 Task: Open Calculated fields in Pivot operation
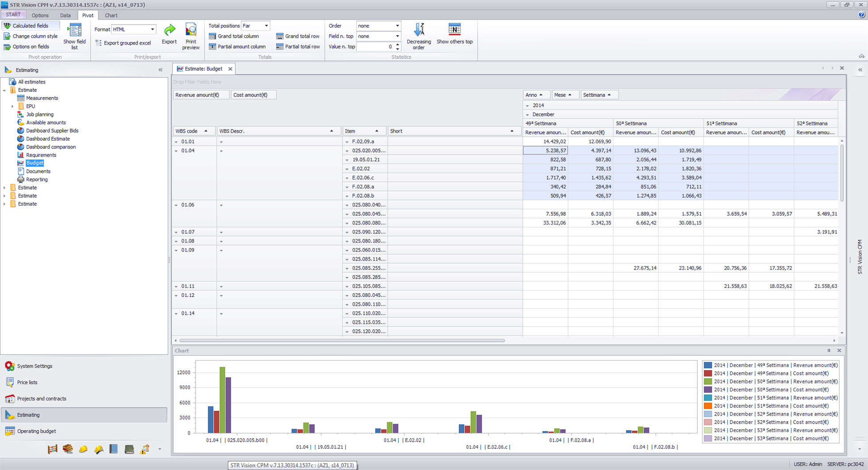tap(30, 26)
